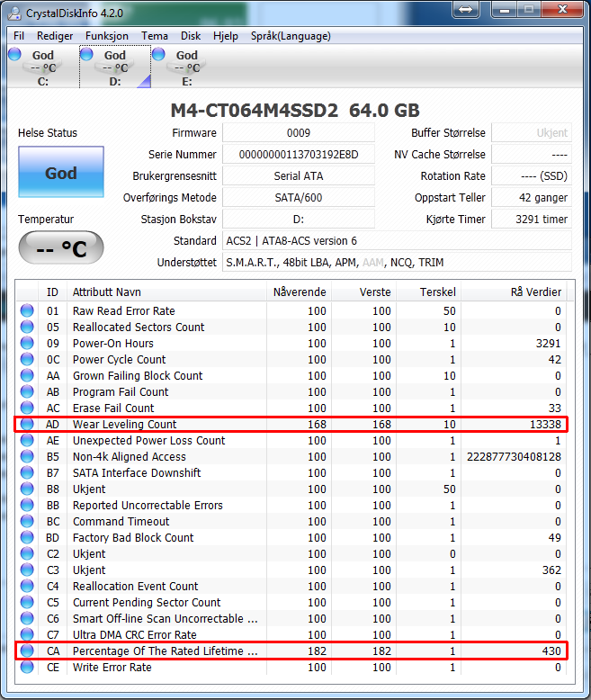Viewport: 591px width, 700px height.
Task: Click the serial number field
Action: tap(299, 155)
